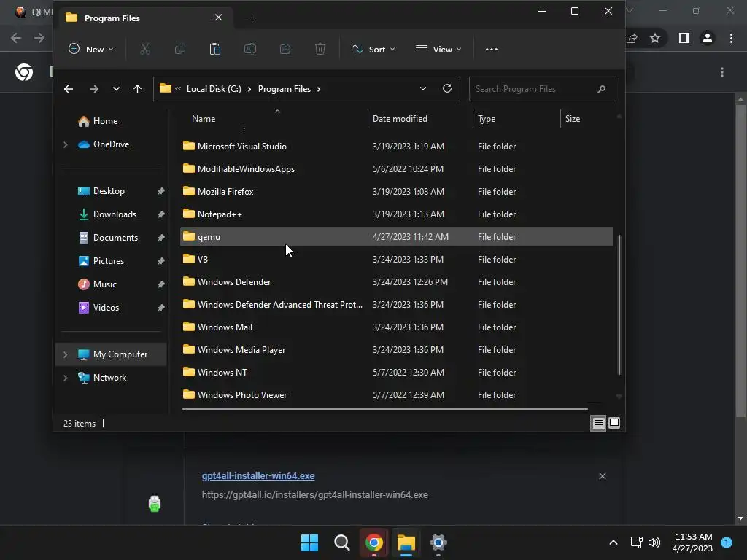The width and height of the screenshot is (747, 560).
Task: Go forward using Explorer forward arrow
Action: pos(94,89)
